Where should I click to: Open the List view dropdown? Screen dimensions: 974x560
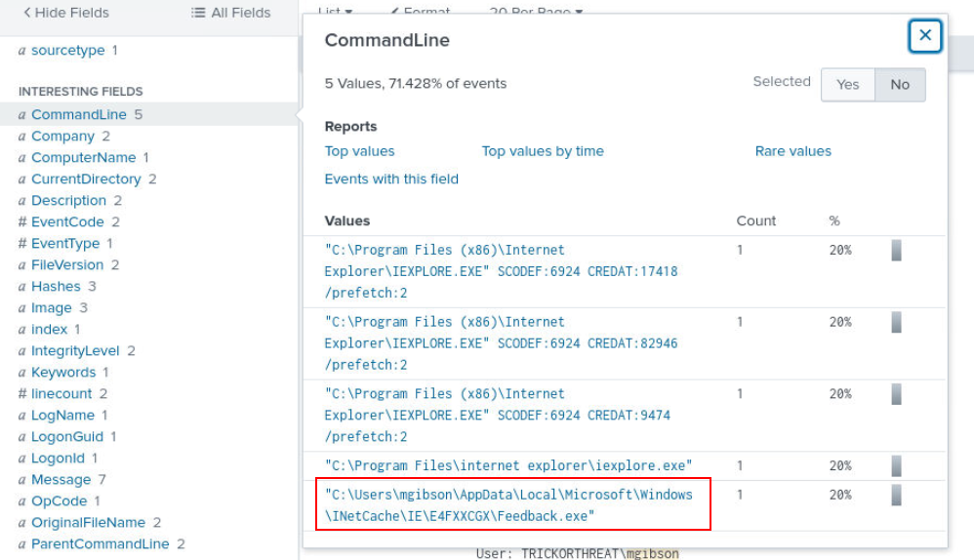tap(335, 12)
